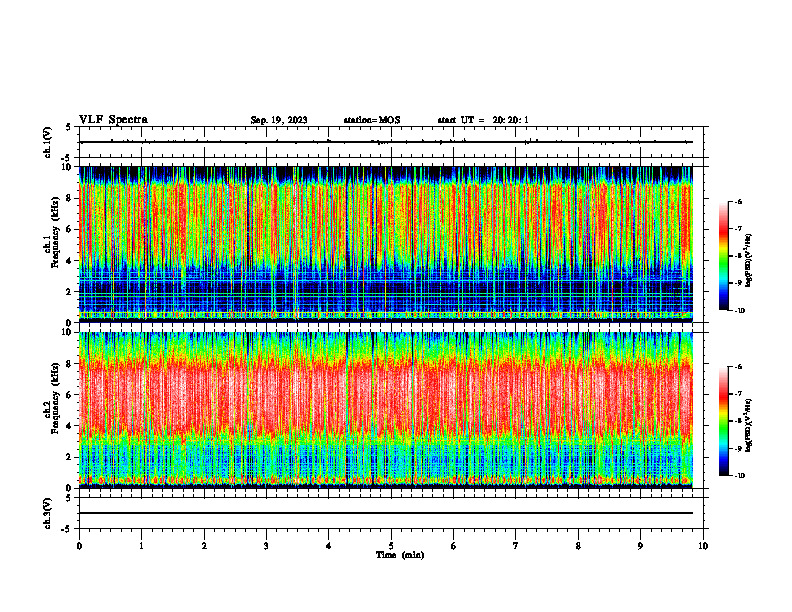Click the "-10" label on ch.2 color bar
This screenshot has width=792, height=612.
click(x=739, y=475)
